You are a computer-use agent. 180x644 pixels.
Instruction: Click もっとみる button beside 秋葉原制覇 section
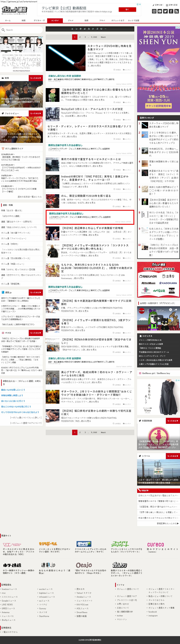pos(173,421)
